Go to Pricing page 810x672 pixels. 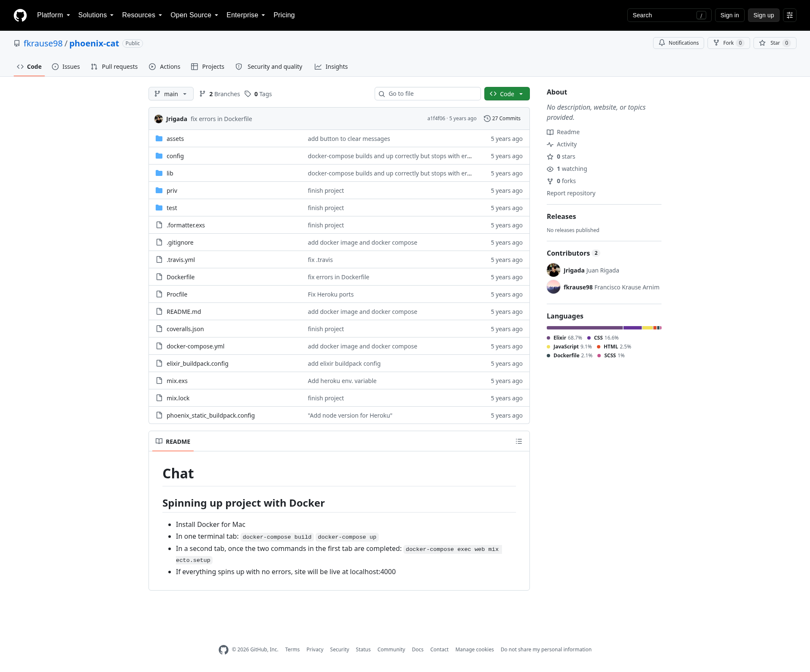[x=284, y=15]
